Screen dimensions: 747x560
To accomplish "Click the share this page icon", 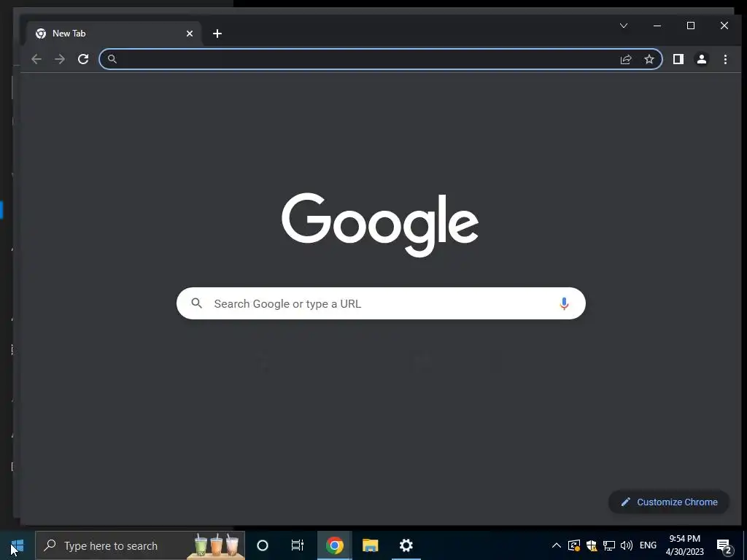I will pos(625,59).
